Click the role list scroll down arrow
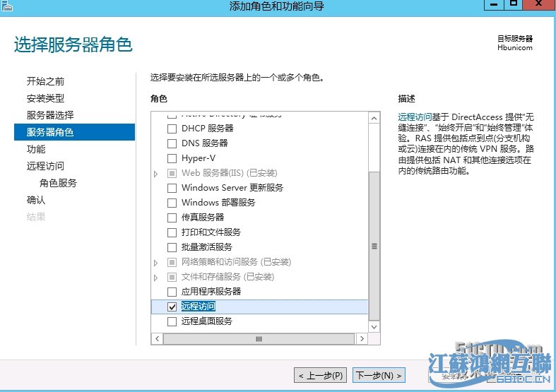 pyautogui.click(x=374, y=327)
